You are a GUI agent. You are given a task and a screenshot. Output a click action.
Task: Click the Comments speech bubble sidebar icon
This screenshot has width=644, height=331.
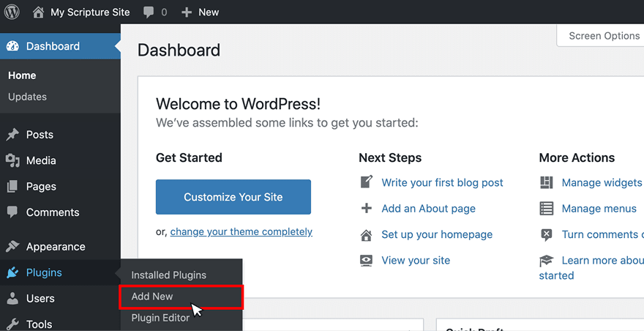click(x=12, y=212)
